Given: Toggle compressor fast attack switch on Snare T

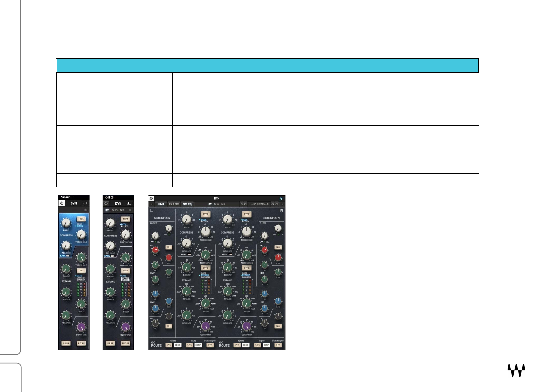Looking at the screenshot, I should coord(68,256).
